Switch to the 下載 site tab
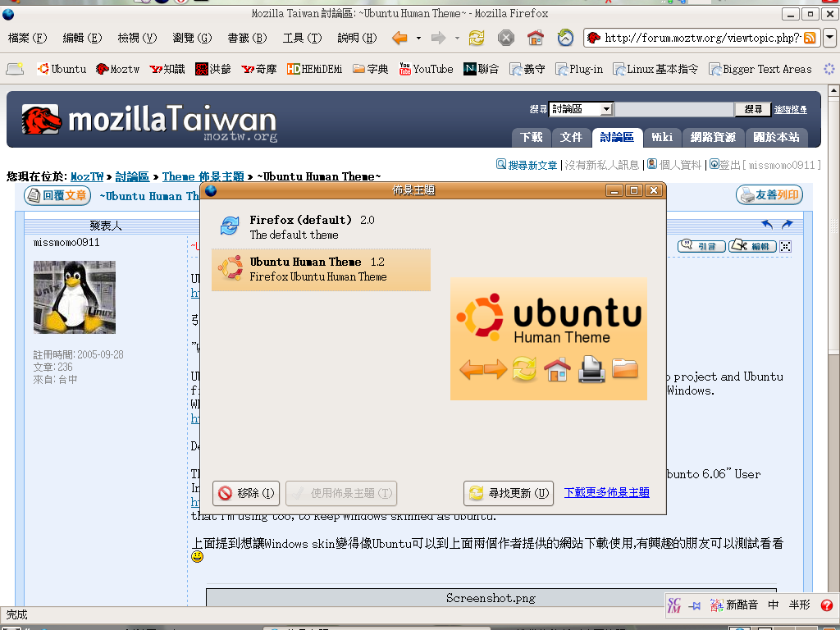The image size is (840, 630). [531, 137]
